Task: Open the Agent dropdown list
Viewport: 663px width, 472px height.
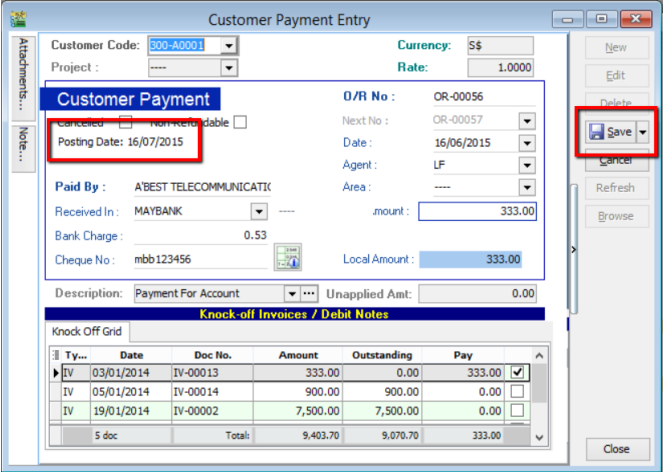Action: click(527, 165)
